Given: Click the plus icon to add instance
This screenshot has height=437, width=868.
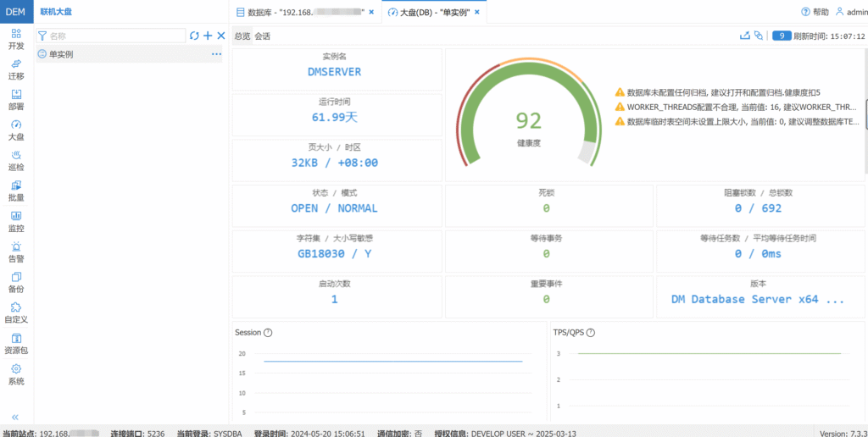Looking at the screenshot, I should click(208, 36).
